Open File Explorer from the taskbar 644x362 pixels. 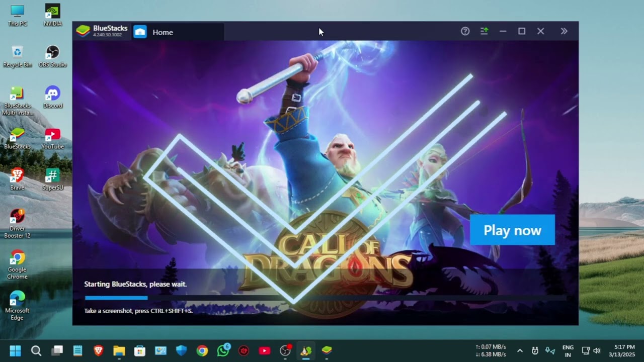point(119,350)
